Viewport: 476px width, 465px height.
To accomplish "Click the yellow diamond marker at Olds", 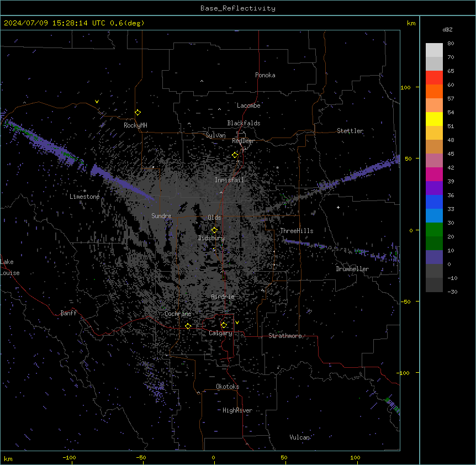I will click(x=214, y=230).
